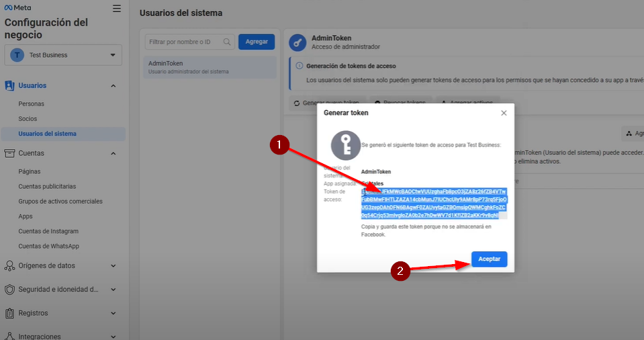Click the Copia y guarda este token note
This screenshot has width=644, height=340.
[426, 230]
